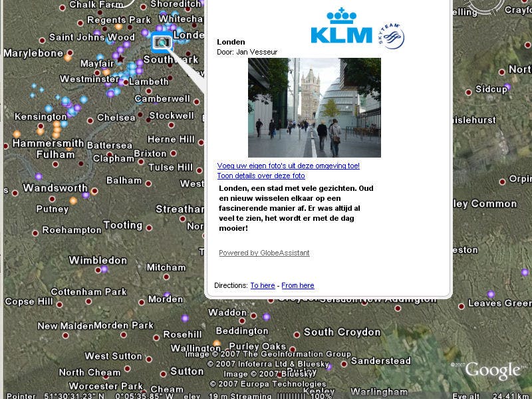Get directions 'From here'

click(297, 285)
